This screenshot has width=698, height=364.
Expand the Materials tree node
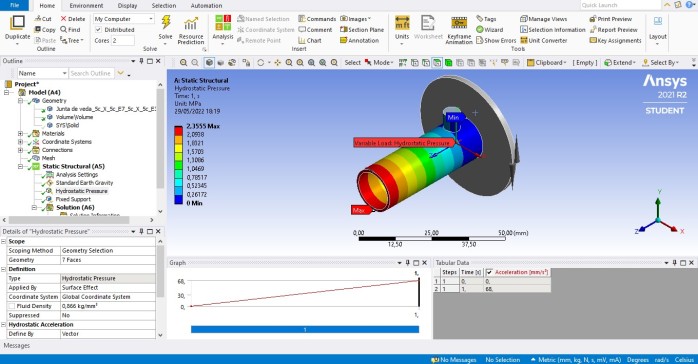pos(20,133)
